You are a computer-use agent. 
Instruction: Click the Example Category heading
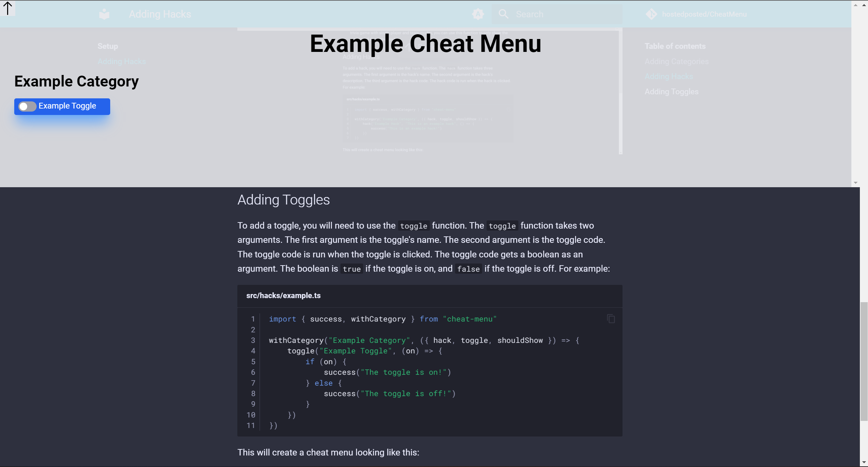pos(77,81)
